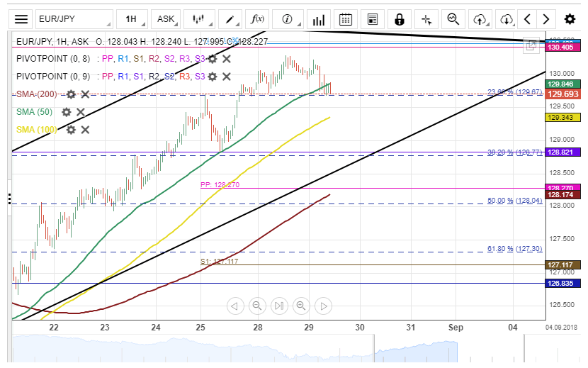
Task: Click the 61.80 % (127.30) Fibonacci label
Action: [514, 249]
